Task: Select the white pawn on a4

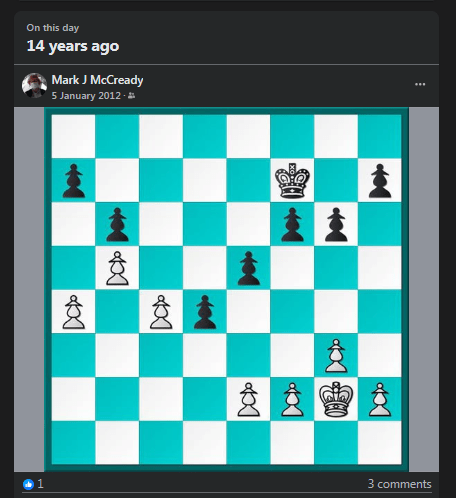Action: point(74,312)
